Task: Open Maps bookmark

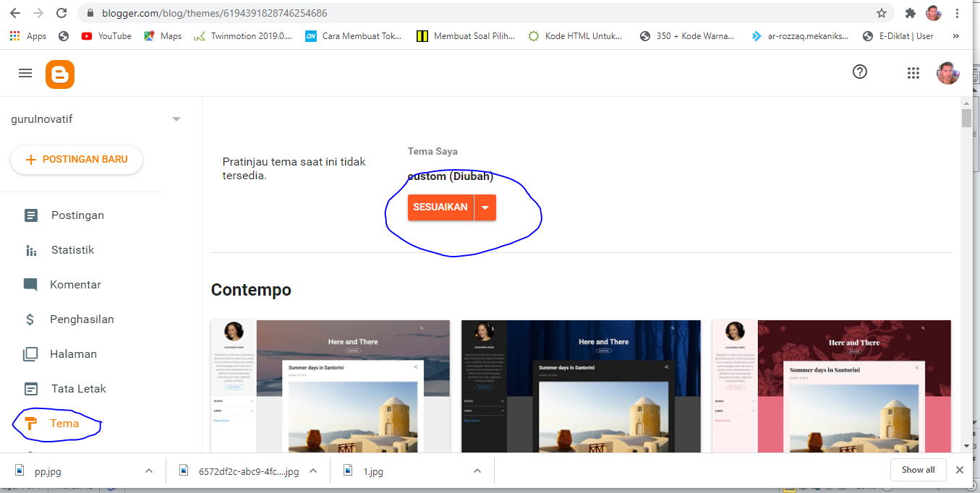Action: (x=163, y=35)
